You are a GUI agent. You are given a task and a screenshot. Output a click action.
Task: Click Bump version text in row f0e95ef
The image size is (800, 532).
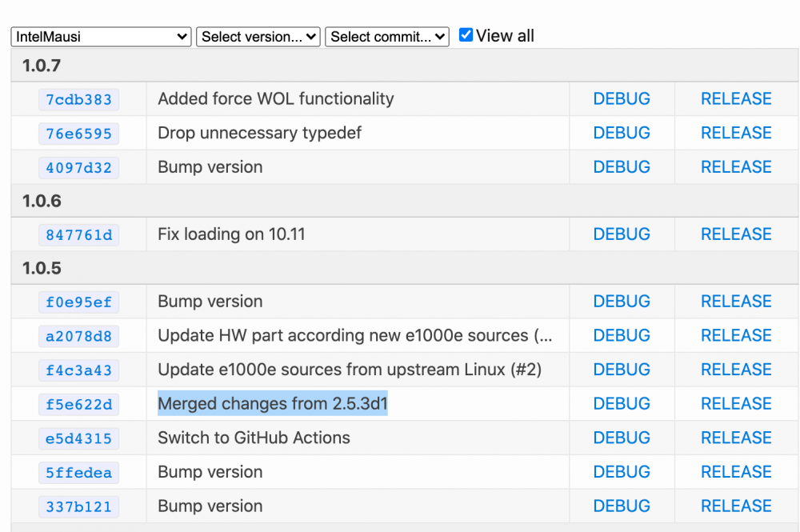point(210,302)
